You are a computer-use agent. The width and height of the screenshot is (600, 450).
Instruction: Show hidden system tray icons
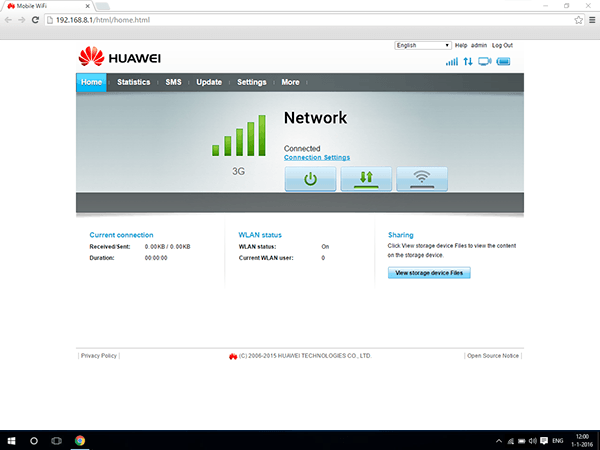pos(499,441)
